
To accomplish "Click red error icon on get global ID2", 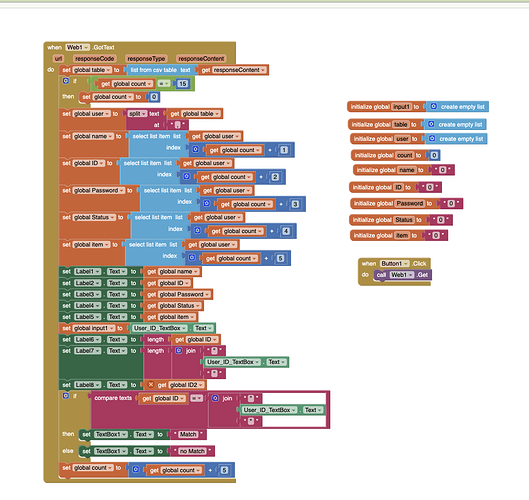I will (151, 384).
